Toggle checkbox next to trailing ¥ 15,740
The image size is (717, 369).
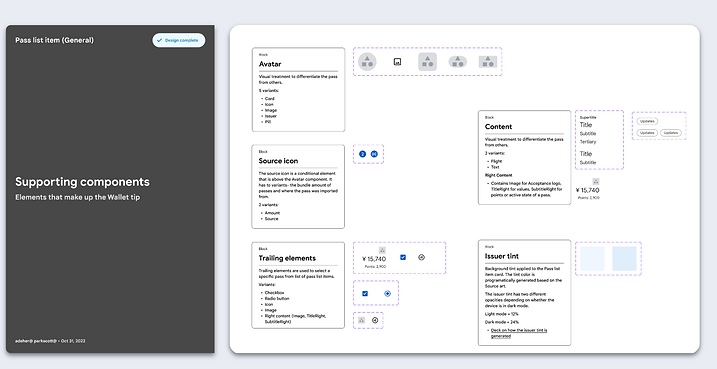[403, 257]
